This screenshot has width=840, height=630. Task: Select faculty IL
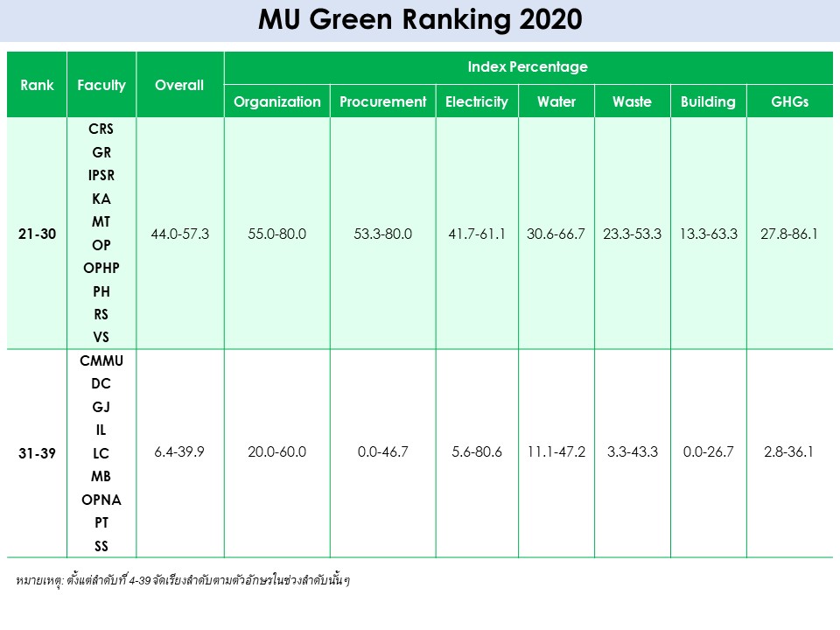pyautogui.click(x=101, y=430)
